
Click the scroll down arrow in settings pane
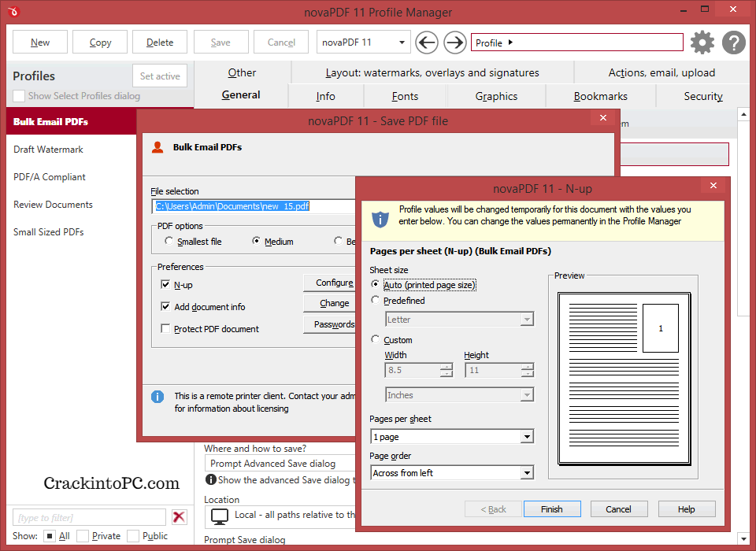743,538
